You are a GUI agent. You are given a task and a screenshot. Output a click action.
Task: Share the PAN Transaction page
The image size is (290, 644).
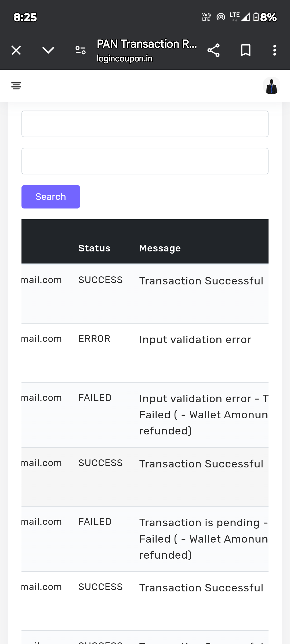coord(213,50)
